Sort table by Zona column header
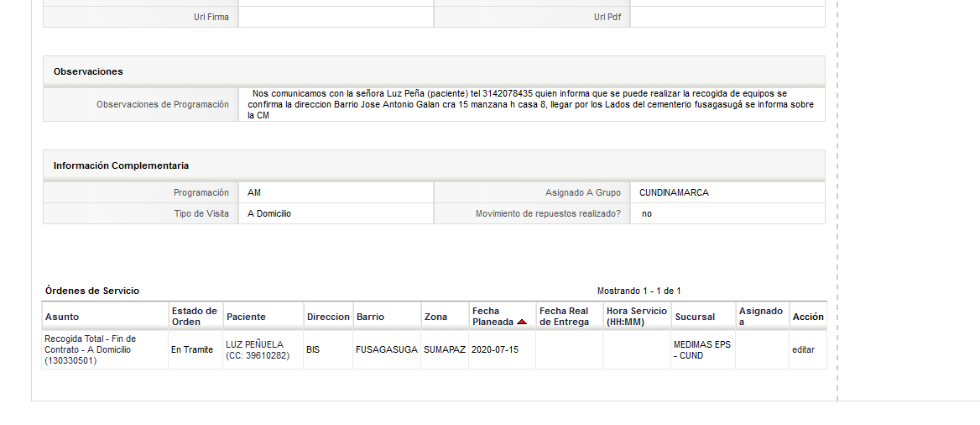The height and width of the screenshot is (425, 980). pyautogui.click(x=435, y=317)
